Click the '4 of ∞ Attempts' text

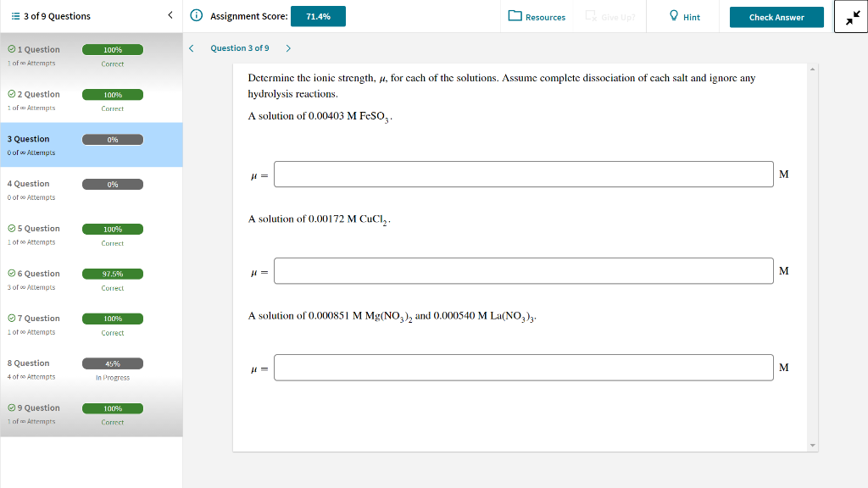pyautogui.click(x=31, y=377)
